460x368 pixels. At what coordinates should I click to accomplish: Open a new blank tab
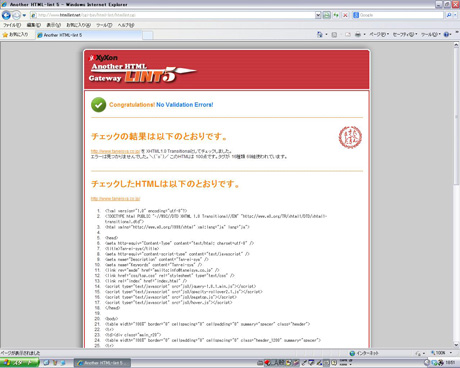tap(148, 35)
